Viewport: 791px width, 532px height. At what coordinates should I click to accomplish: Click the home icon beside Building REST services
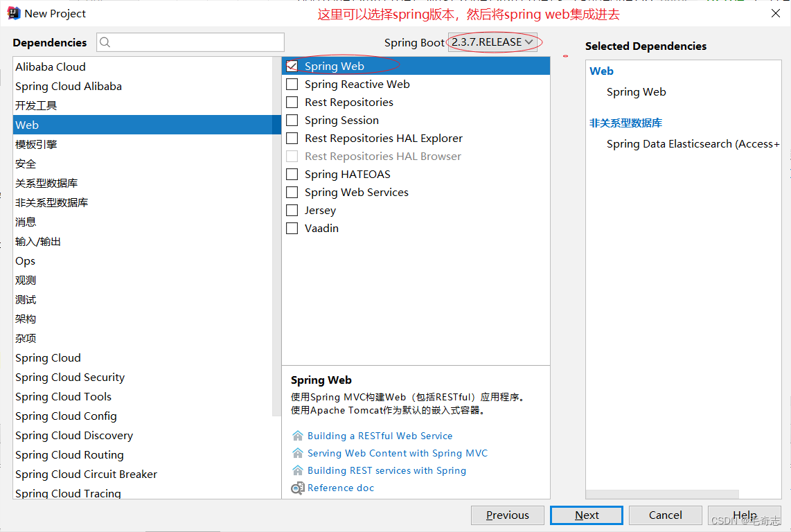[x=298, y=470]
